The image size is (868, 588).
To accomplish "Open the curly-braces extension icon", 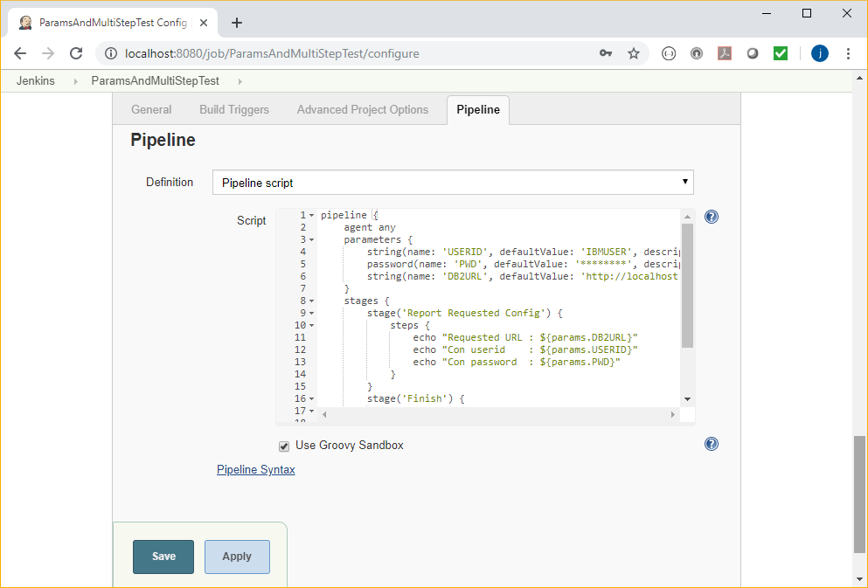I will coord(669,53).
